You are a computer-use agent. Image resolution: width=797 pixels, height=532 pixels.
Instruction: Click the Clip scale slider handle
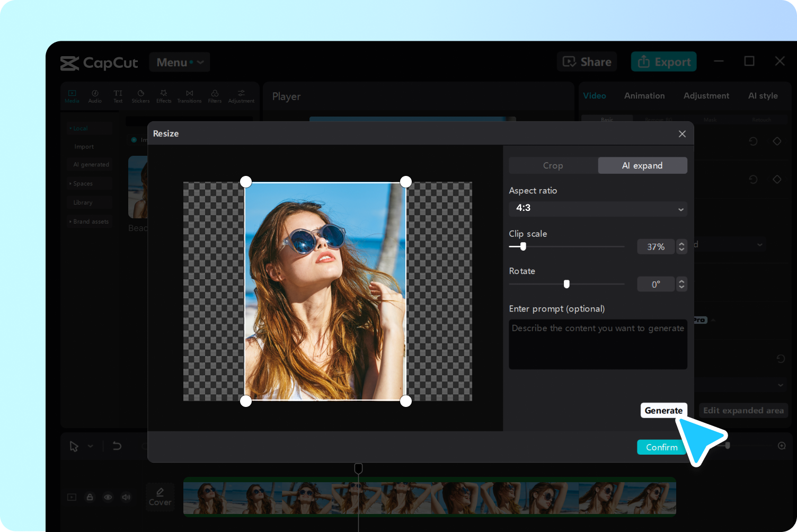[523, 246]
